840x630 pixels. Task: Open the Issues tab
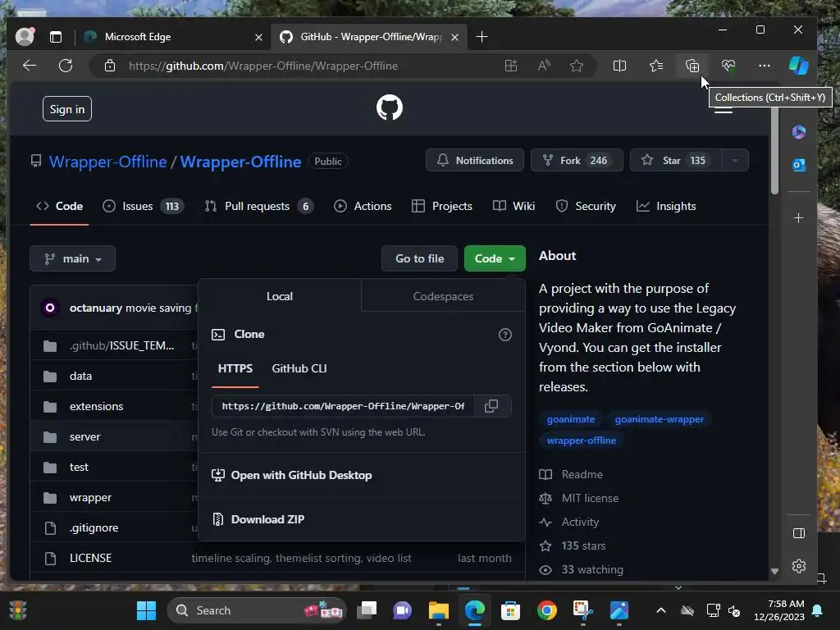143,206
